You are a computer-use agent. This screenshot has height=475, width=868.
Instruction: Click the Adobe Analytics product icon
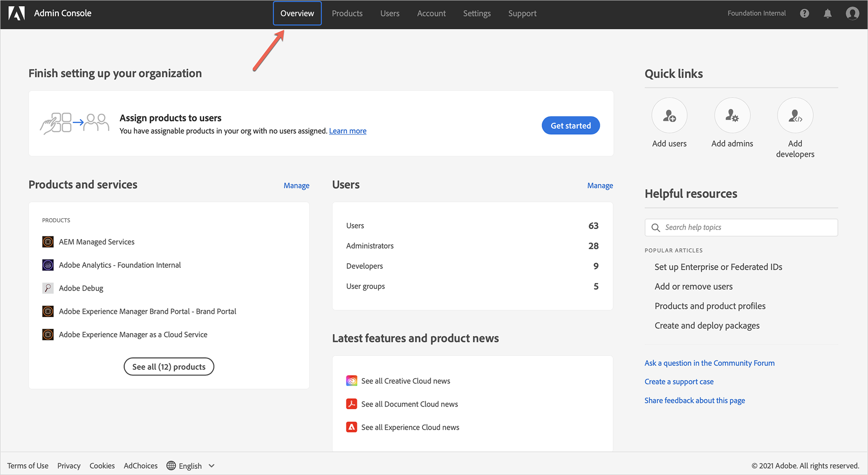click(x=48, y=265)
